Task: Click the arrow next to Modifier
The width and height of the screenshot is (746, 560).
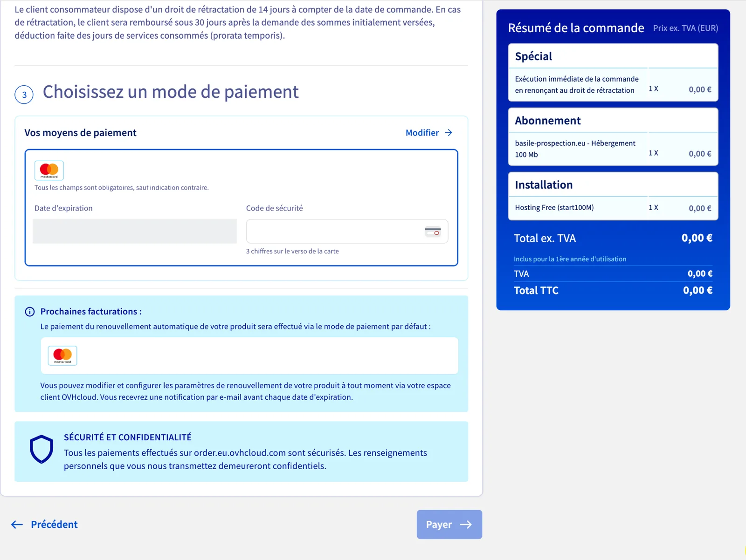Action: click(x=449, y=133)
